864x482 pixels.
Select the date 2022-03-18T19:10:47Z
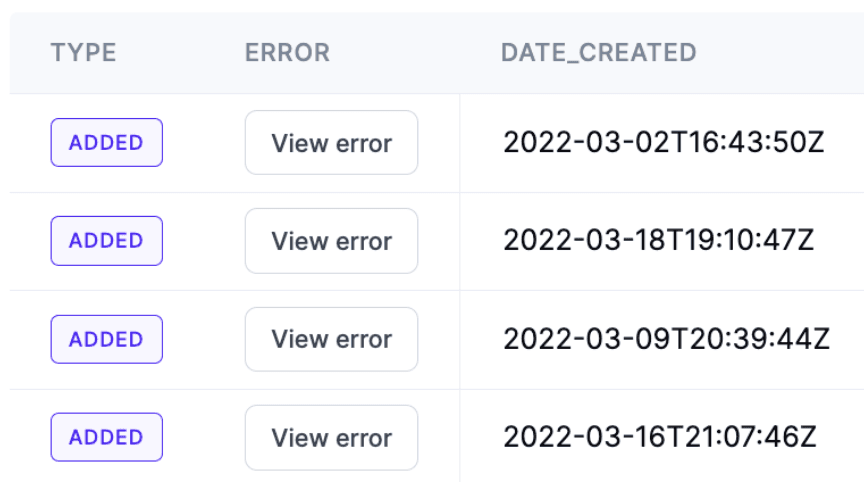[x=659, y=241]
